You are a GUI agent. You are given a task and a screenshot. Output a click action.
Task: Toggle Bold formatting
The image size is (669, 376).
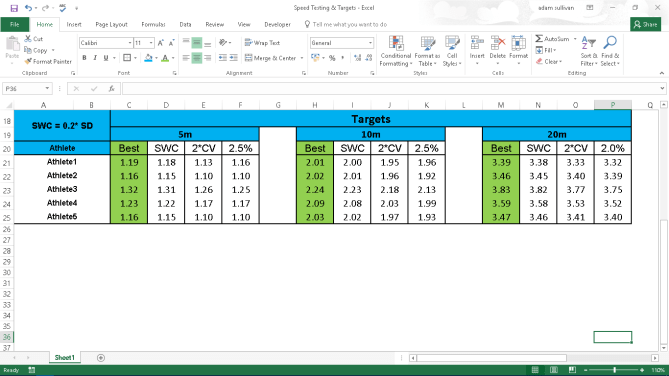click(84, 58)
